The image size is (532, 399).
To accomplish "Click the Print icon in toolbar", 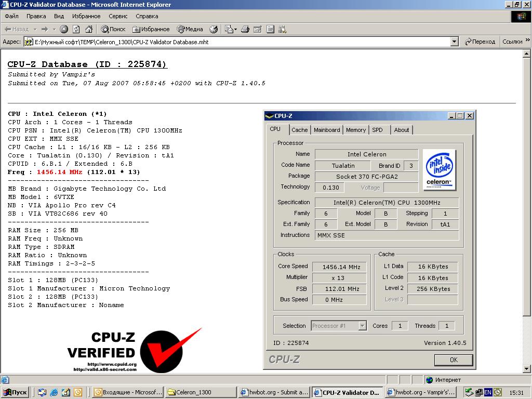I will (245, 29).
